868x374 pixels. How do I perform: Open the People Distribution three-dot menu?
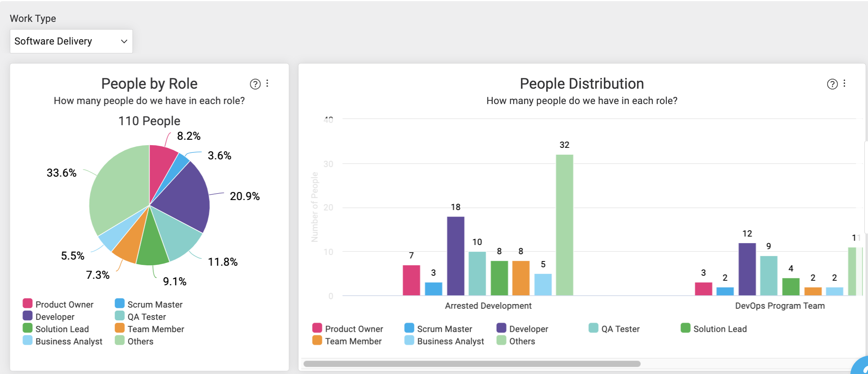pyautogui.click(x=844, y=83)
